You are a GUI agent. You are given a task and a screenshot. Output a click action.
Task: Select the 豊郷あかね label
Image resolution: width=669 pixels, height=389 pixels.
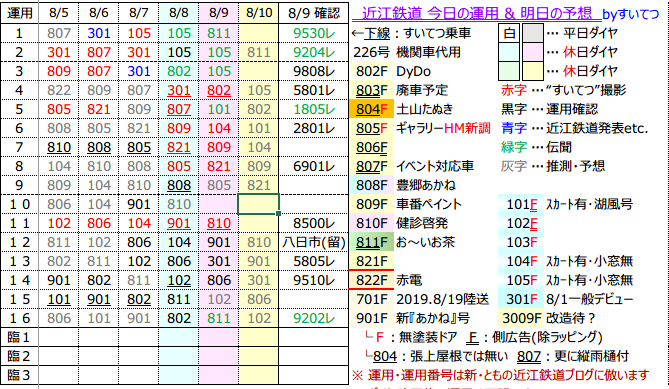(x=426, y=185)
